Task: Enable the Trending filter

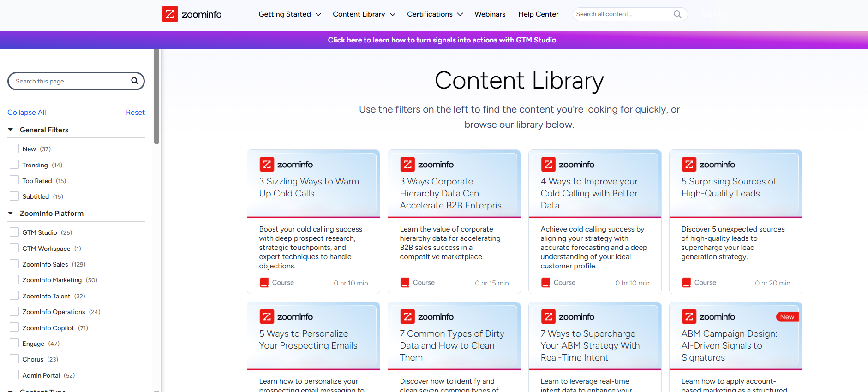Action: (14, 165)
